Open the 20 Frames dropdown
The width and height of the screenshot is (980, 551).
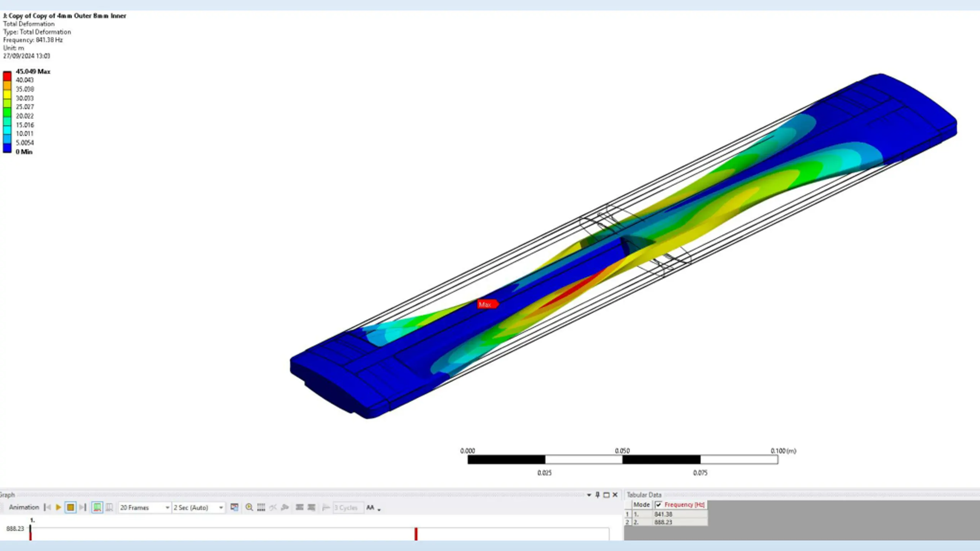[x=167, y=507]
